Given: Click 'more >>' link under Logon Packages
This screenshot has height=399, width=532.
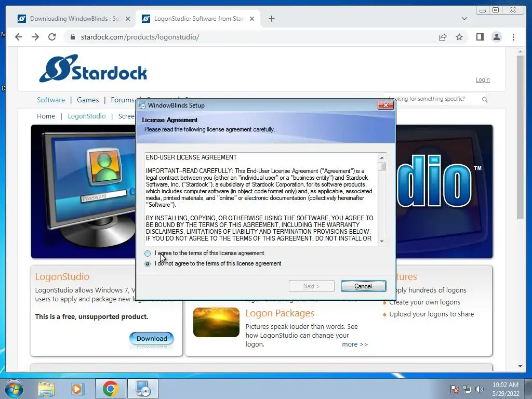Looking at the screenshot, I should tap(354, 344).
